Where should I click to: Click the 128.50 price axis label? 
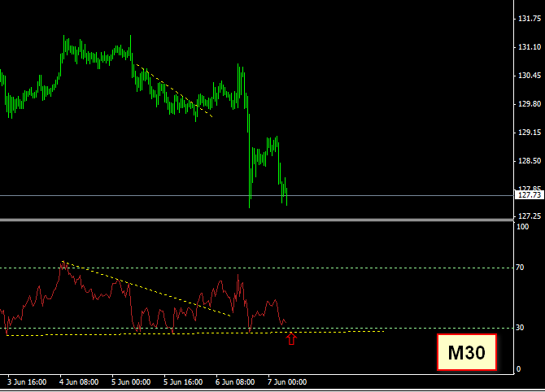tap(530, 161)
